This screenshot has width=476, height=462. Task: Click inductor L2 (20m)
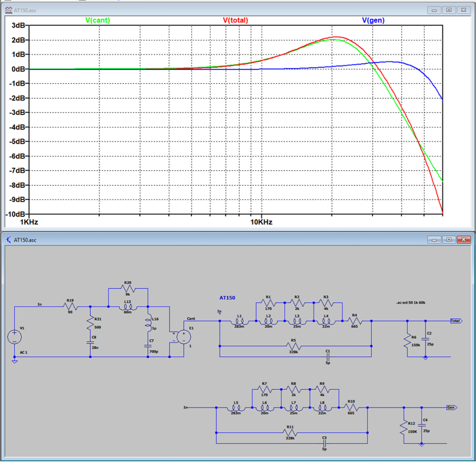[x=268, y=321]
